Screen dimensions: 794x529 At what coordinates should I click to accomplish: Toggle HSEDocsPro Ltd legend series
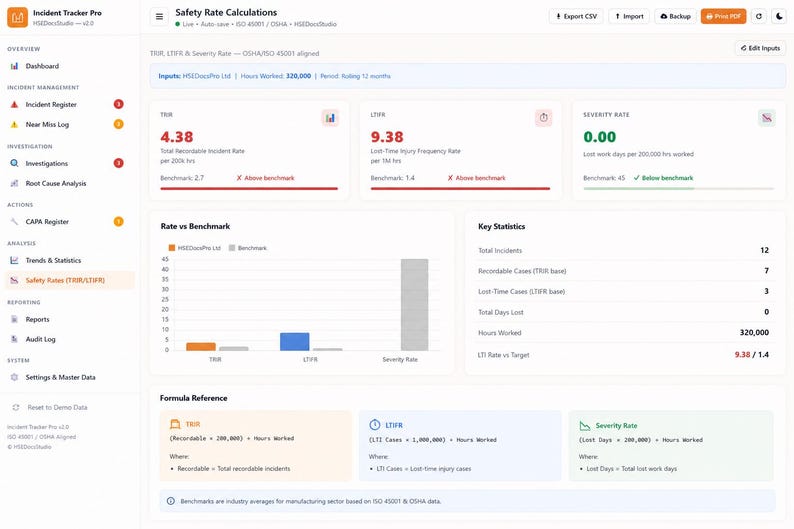tap(194, 248)
